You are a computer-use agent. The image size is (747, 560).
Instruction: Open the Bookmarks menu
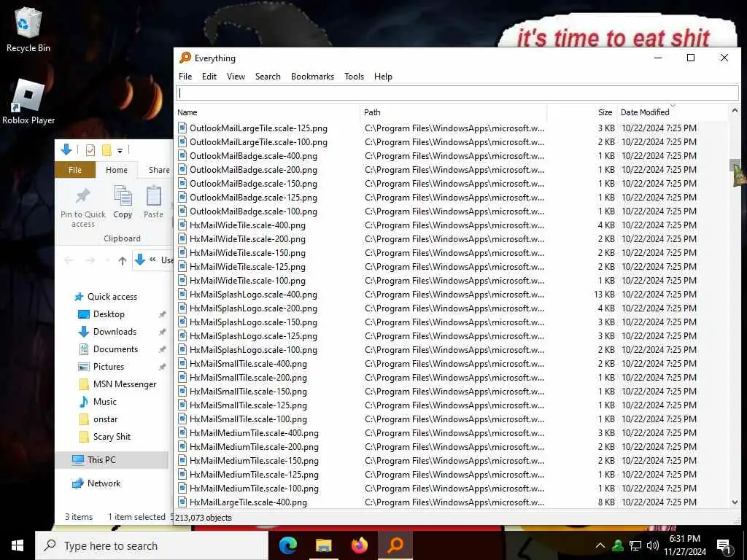click(x=312, y=76)
